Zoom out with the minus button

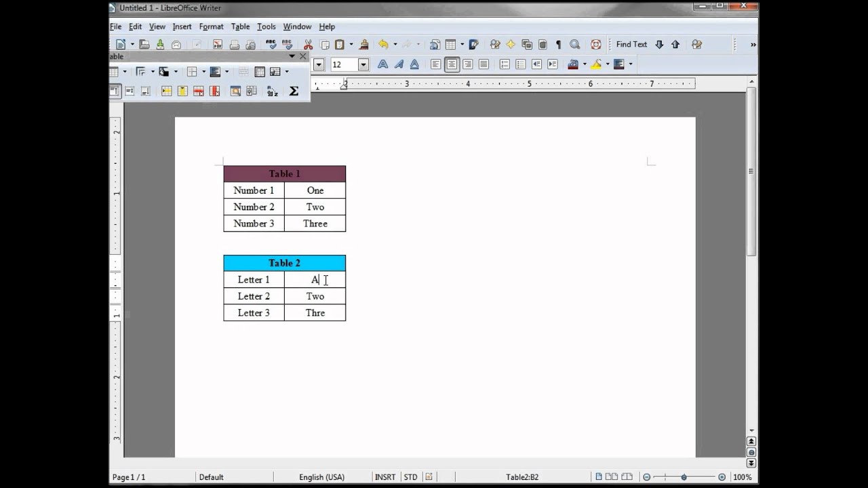[647, 477]
